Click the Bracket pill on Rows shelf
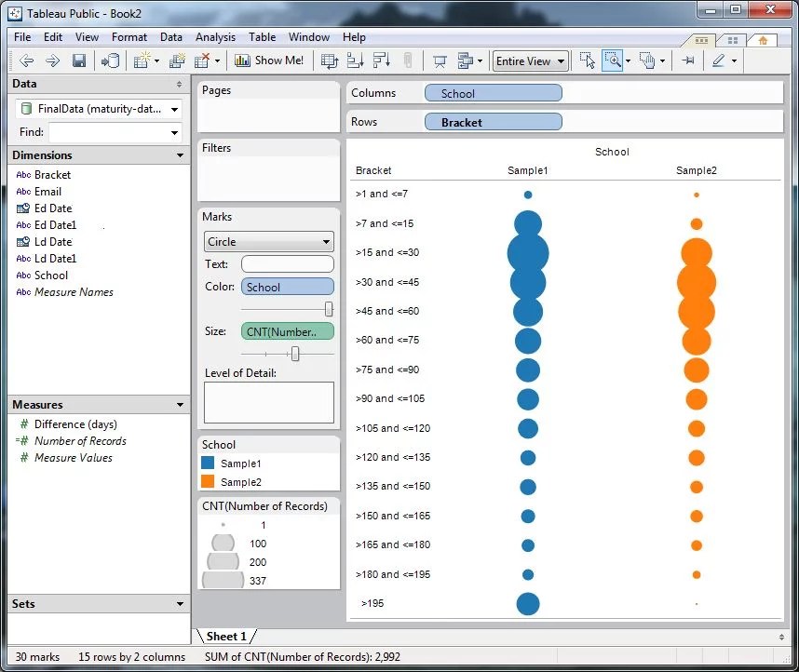The width and height of the screenshot is (799, 672). [494, 122]
